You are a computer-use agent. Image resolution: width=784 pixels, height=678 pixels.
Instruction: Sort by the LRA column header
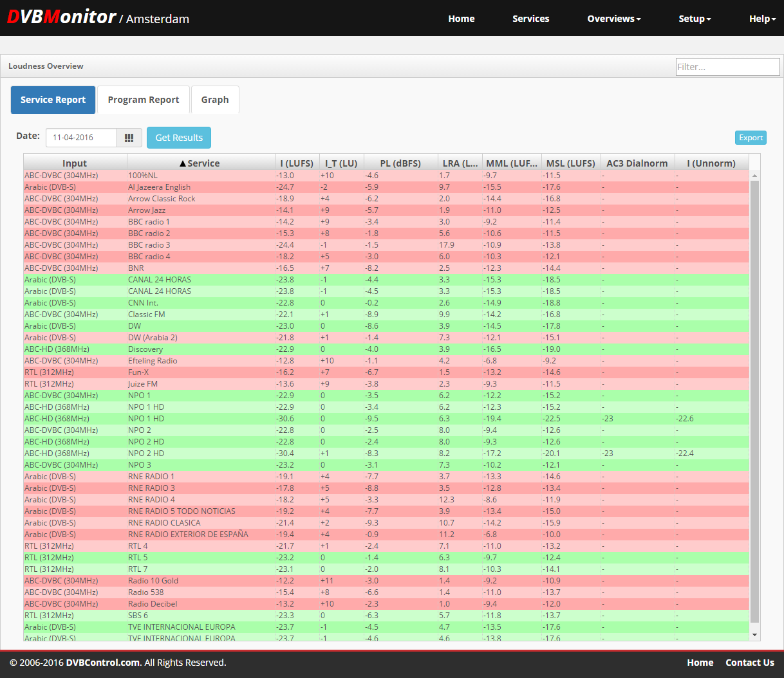point(460,163)
